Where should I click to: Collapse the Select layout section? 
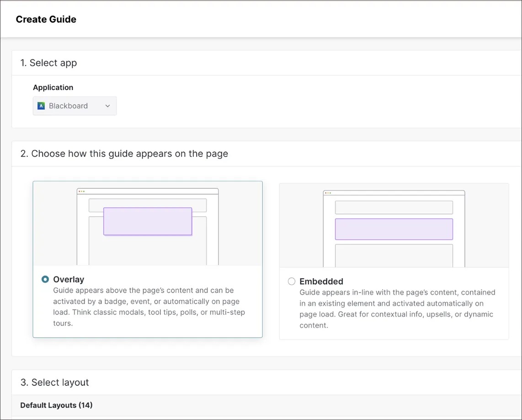tap(54, 383)
